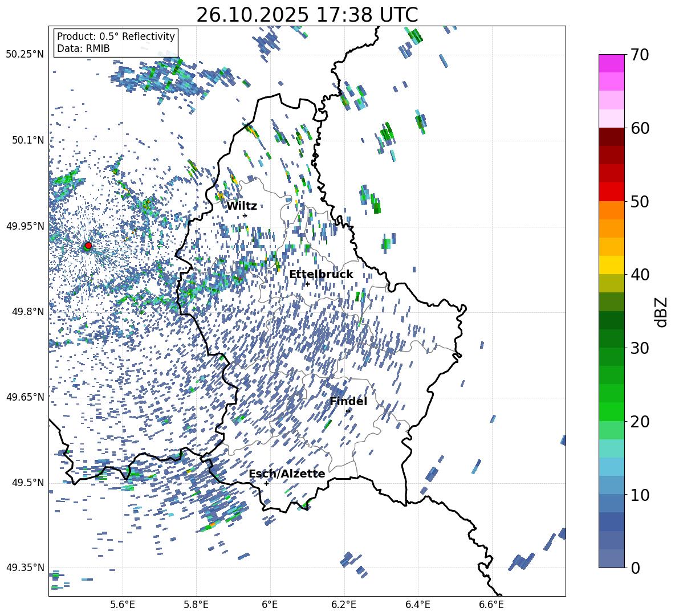
Task: Click the Wiltz station cross marker
Action: (x=245, y=215)
